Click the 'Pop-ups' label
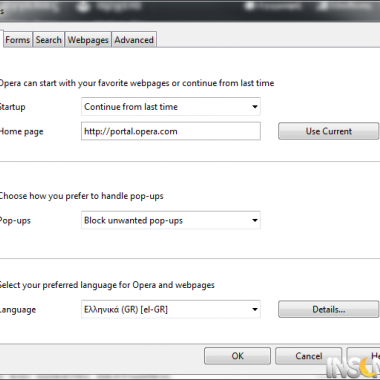The width and height of the screenshot is (380, 380). pyautogui.click(x=15, y=221)
